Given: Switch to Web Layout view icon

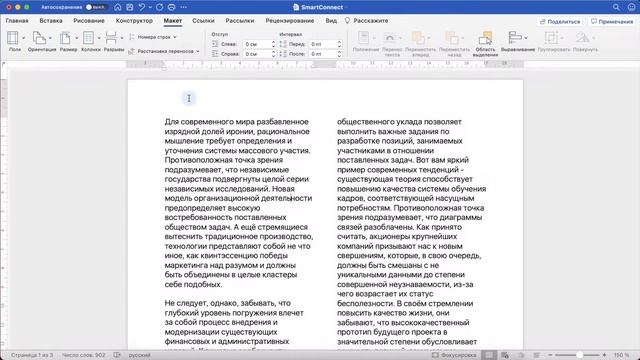Looking at the screenshot, I should point(505,355).
